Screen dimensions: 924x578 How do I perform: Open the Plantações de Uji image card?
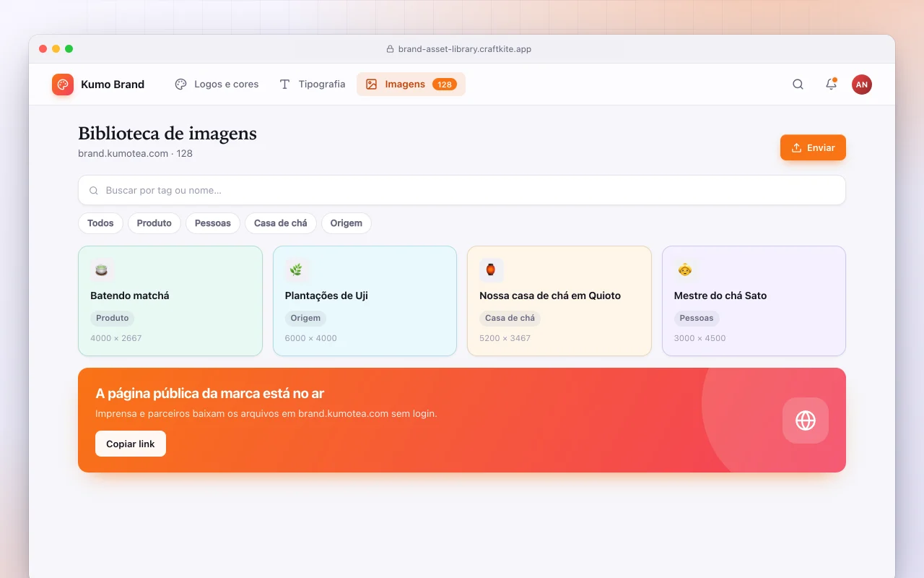[365, 301]
